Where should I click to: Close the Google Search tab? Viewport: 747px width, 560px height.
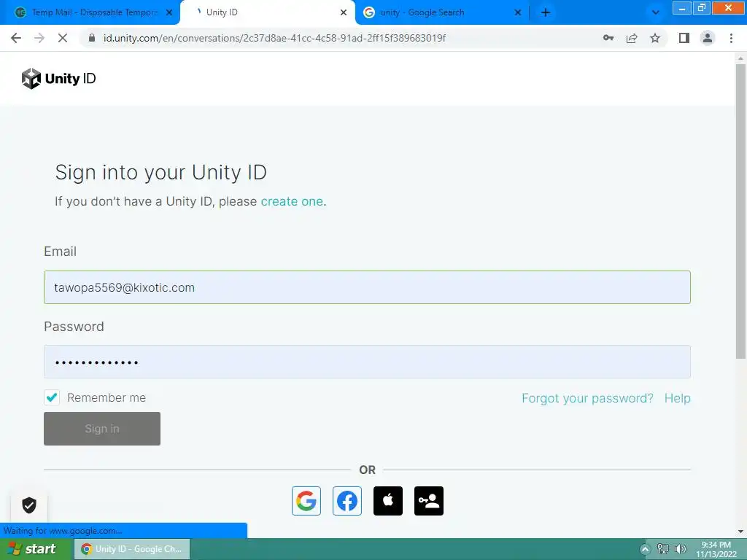click(518, 12)
